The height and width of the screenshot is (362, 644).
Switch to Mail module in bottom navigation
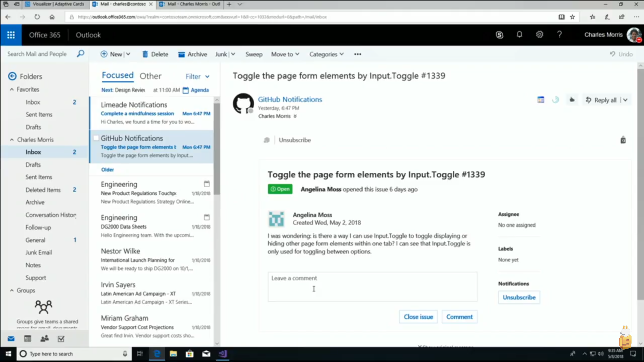11,339
